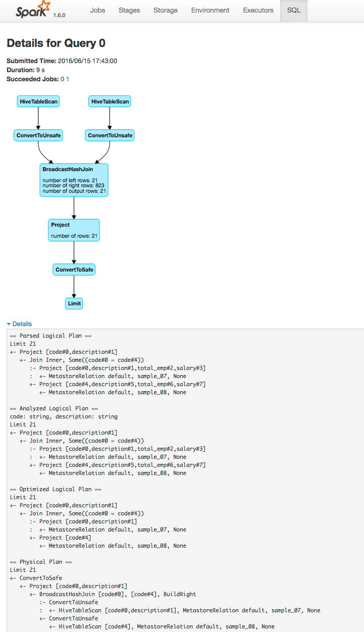Click the right HiveTableScan node
Screen dimensions: 364x632
[110, 101]
